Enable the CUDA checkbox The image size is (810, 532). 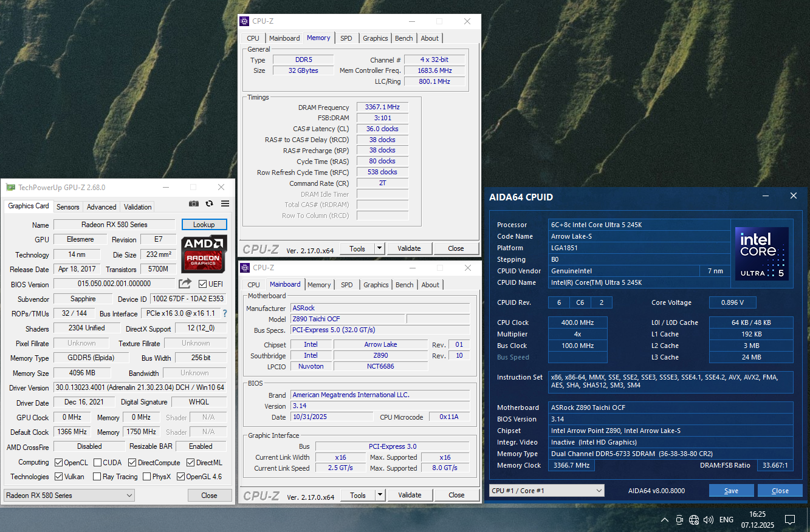97,463
